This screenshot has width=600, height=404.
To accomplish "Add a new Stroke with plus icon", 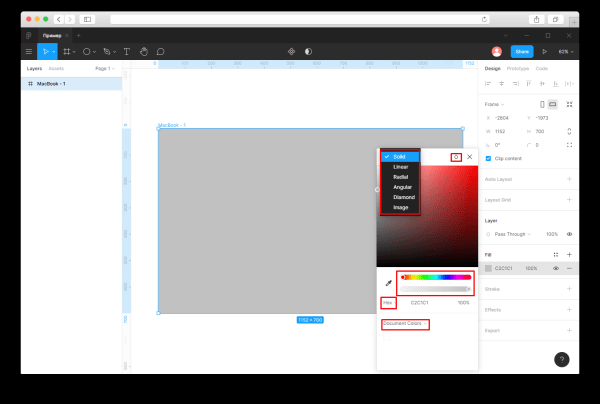I will (569, 289).
